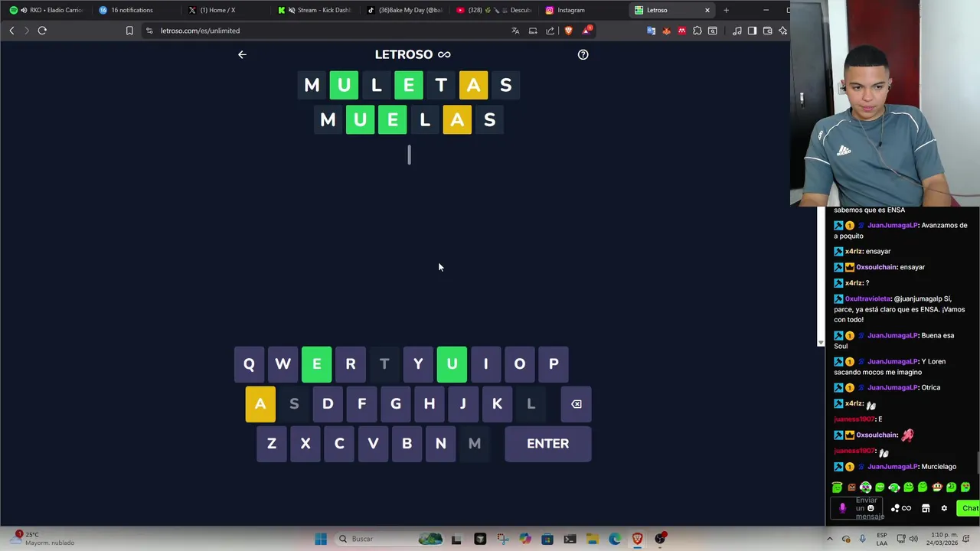The image size is (980, 551).
Task: Switch to the Bake My Day TikTok tab
Action: click(x=404, y=10)
